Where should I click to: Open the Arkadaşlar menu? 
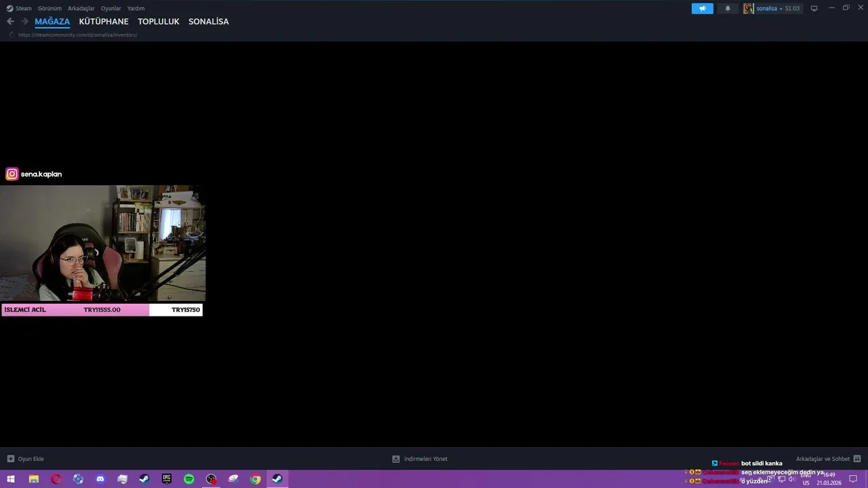[x=81, y=8]
